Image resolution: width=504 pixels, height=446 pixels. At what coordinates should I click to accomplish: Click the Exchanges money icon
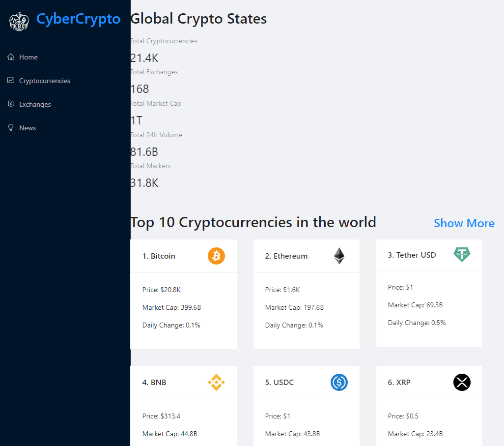[11, 104]
